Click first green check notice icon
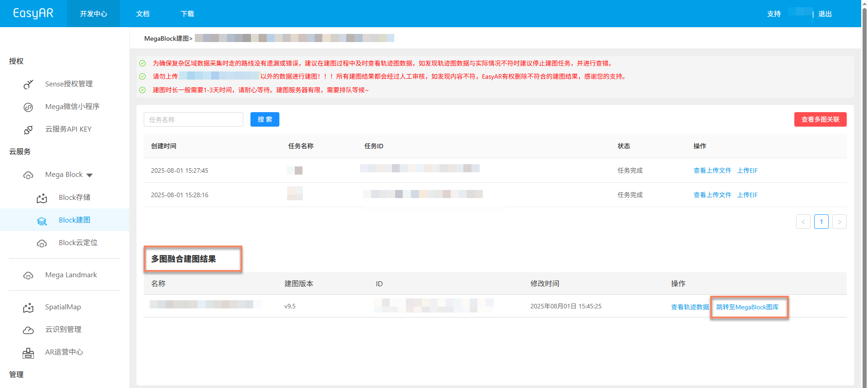The image size is (868, 388). [x=142, y=63]
